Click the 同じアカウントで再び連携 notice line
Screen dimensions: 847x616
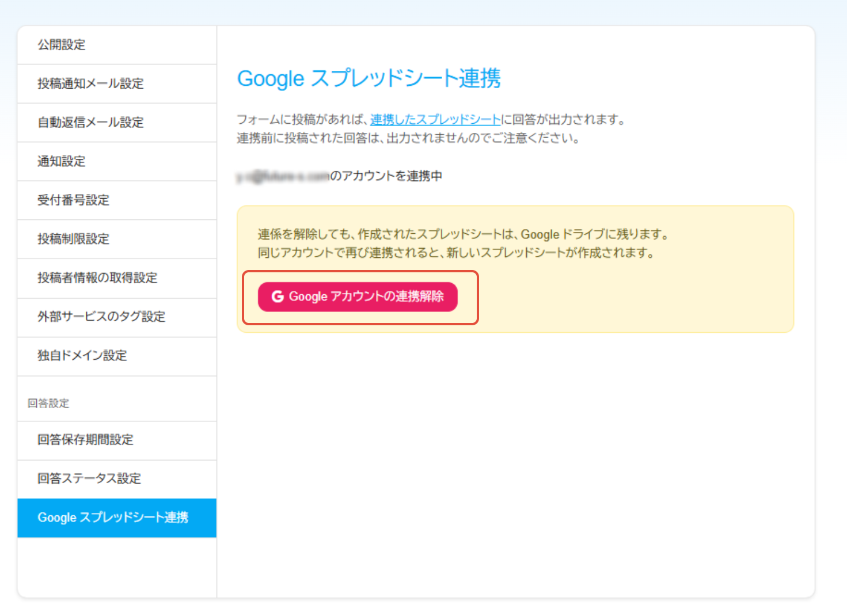tap(457, 253)
